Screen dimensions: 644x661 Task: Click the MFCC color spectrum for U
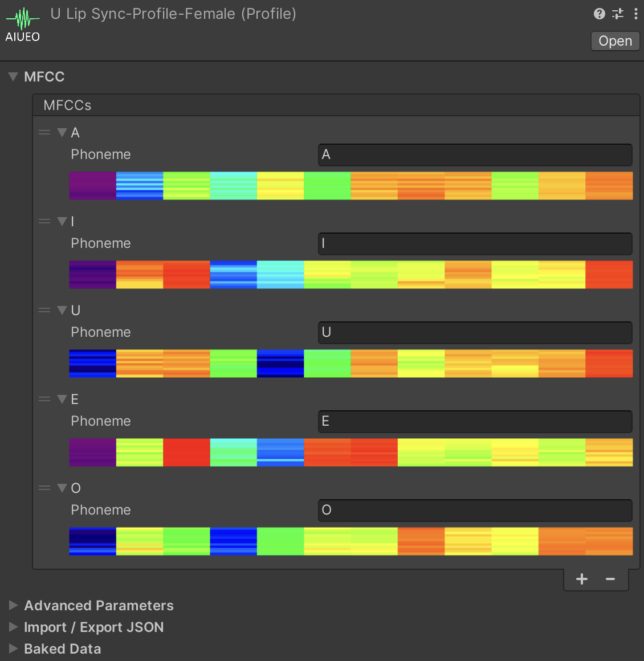coord(351,364)
